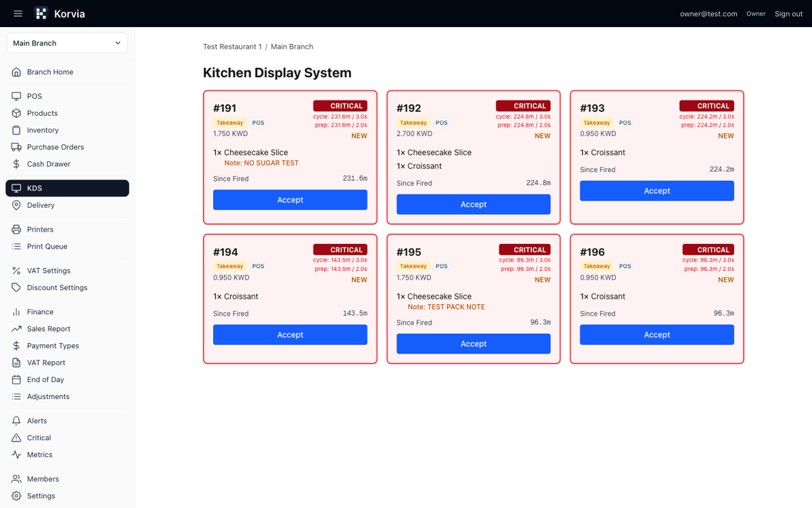This screenshot has height=508, width=812.
Task: Accept order #195
Action: (x=473, y=343)
